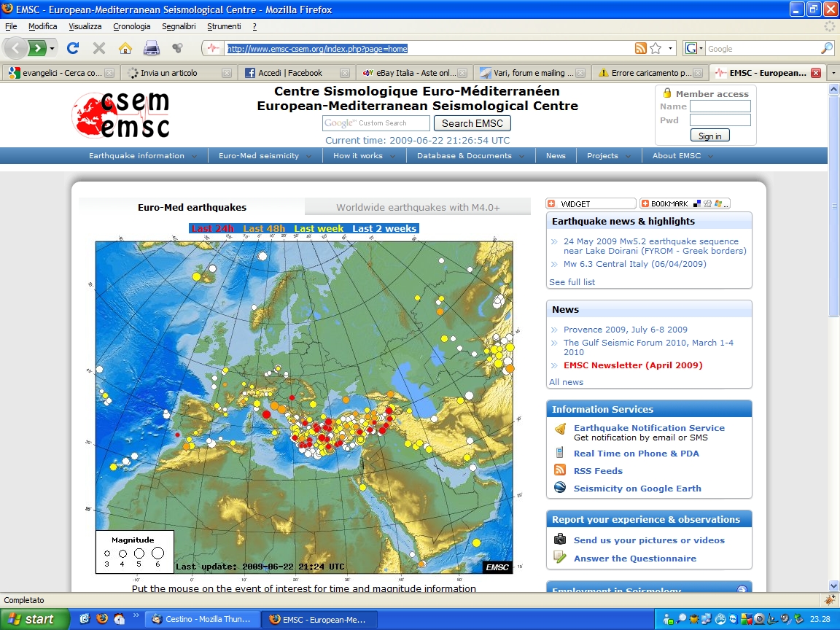The width and height of the screenshot is (840, 630).
Task: Click the camera icon for sending pictures
Action: coord(560,539)
